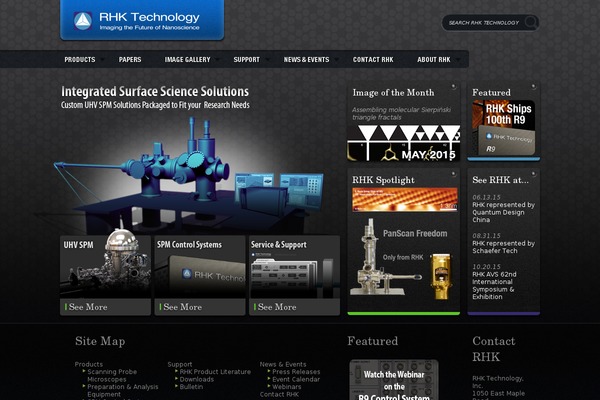Open the About RHK menu
This screenshot has height=400, width=600.
(434, 60)
